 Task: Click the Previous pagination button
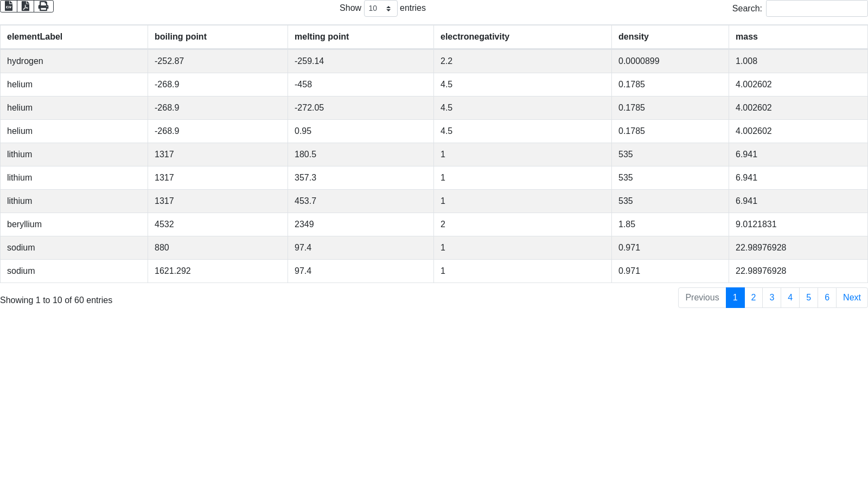coord(702,298)
